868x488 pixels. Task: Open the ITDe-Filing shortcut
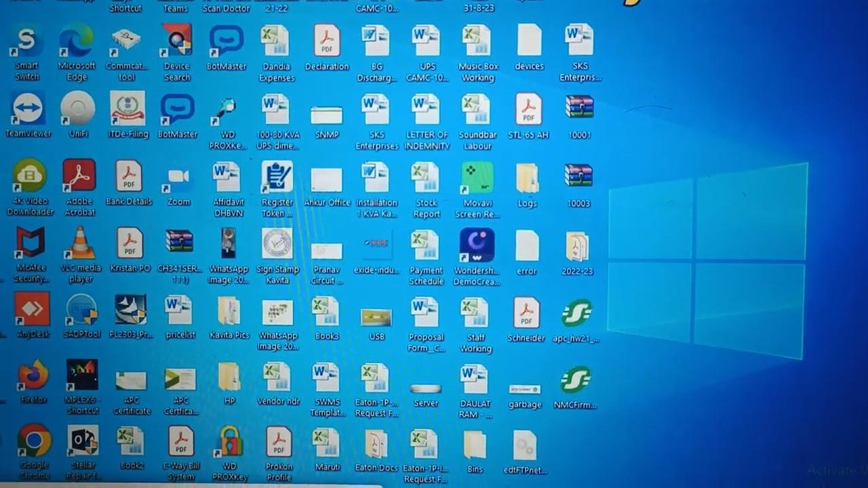pos(127,108)
